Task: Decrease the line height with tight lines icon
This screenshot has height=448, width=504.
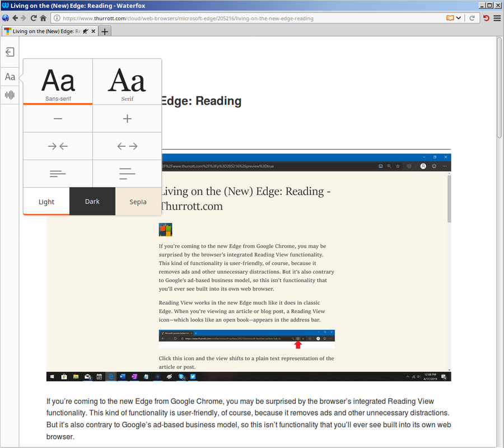Action: click(x=58, y=174)
